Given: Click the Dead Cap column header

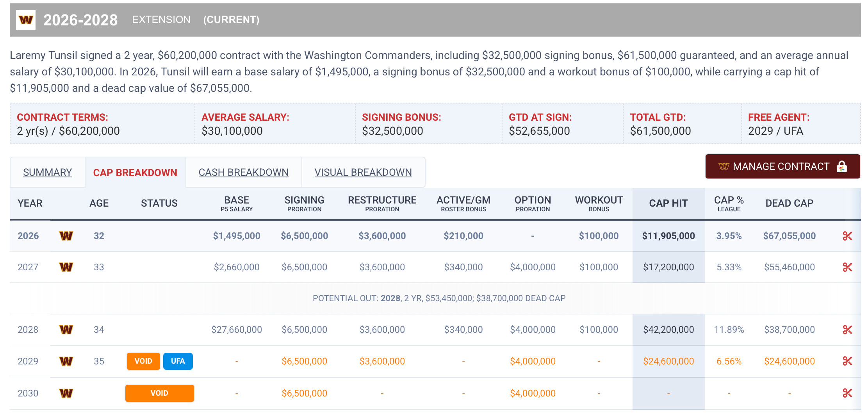Looking at the screenshot, I should click(x=789, y=203).
